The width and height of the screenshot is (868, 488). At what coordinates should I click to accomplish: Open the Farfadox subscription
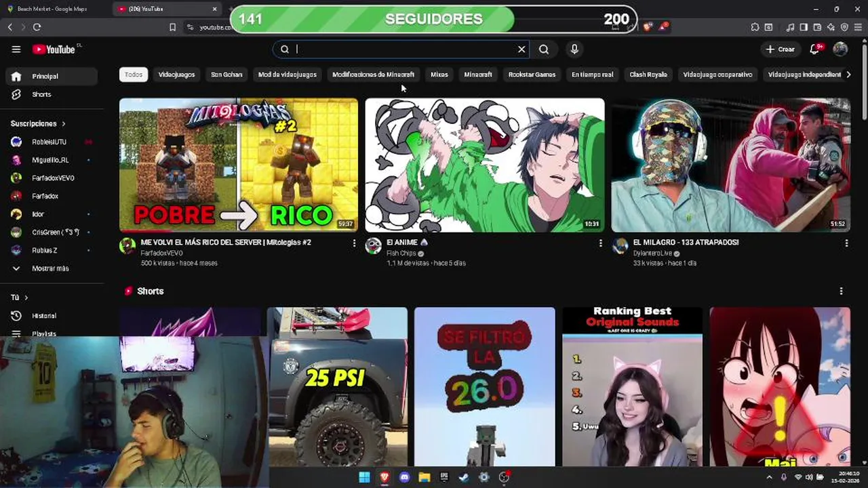[x=51, y=196]
